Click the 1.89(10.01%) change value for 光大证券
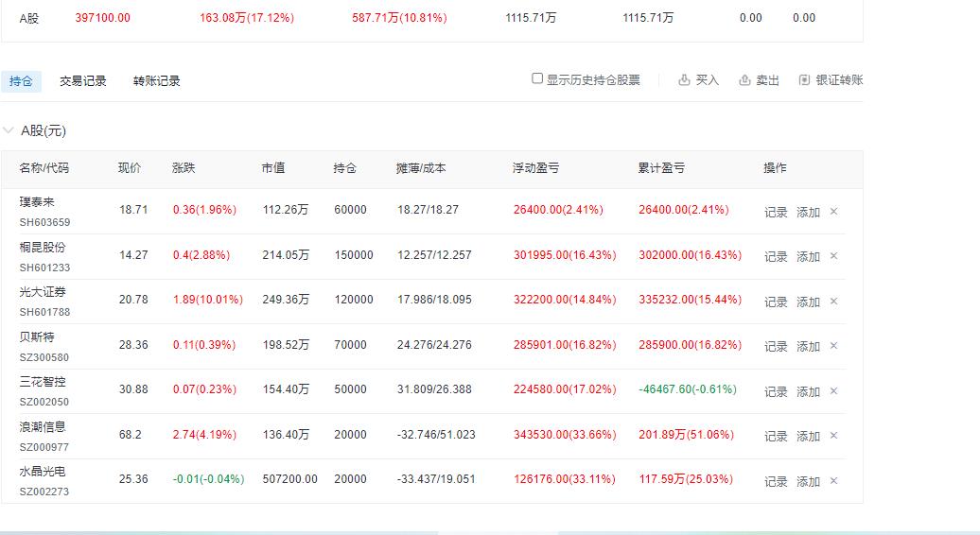This screenshot has height=535, width=980. [208, 300]
